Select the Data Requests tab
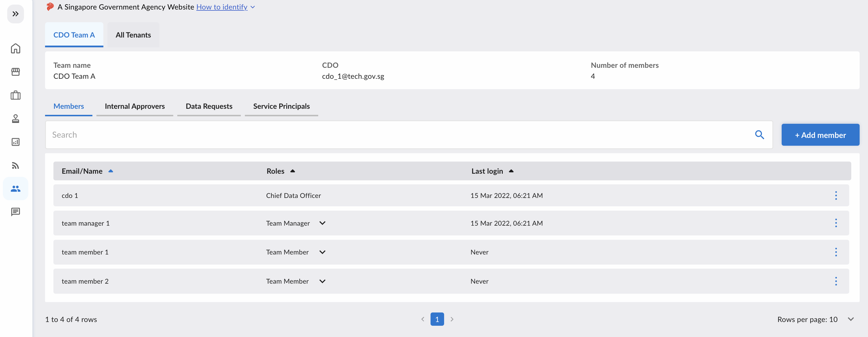868x337 pixels. pyautogui.click(x=209, y=106)
